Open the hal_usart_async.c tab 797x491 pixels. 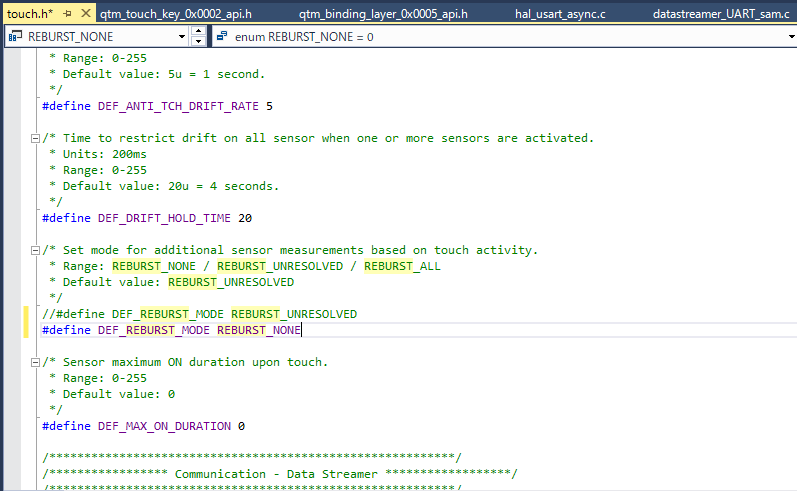tap(560, 14)
